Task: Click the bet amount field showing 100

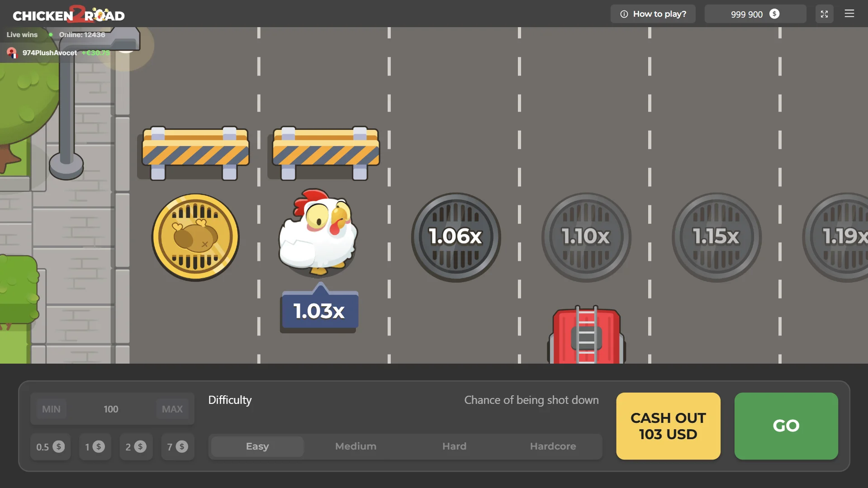Action: (x=111, y=409)
